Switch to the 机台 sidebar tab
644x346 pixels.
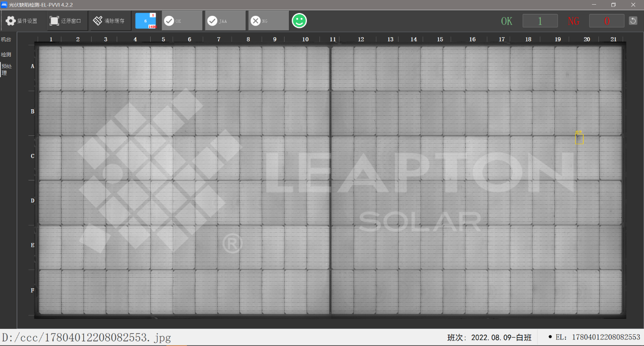(x=6, y=40)
